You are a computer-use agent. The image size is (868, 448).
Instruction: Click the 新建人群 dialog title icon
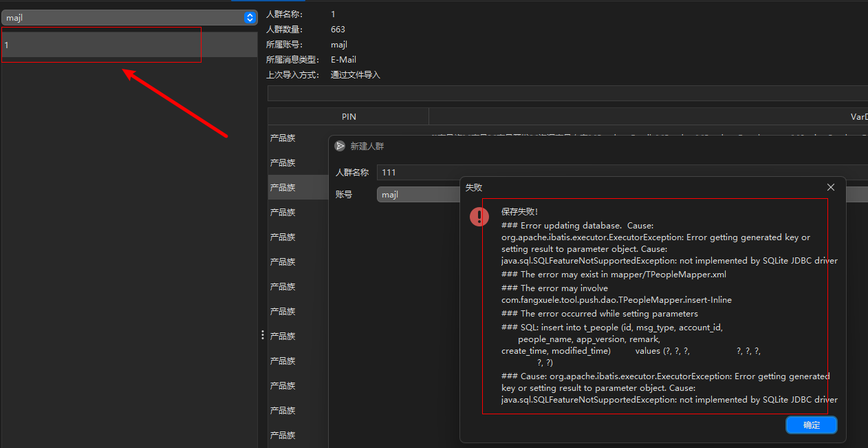point(340,146)
